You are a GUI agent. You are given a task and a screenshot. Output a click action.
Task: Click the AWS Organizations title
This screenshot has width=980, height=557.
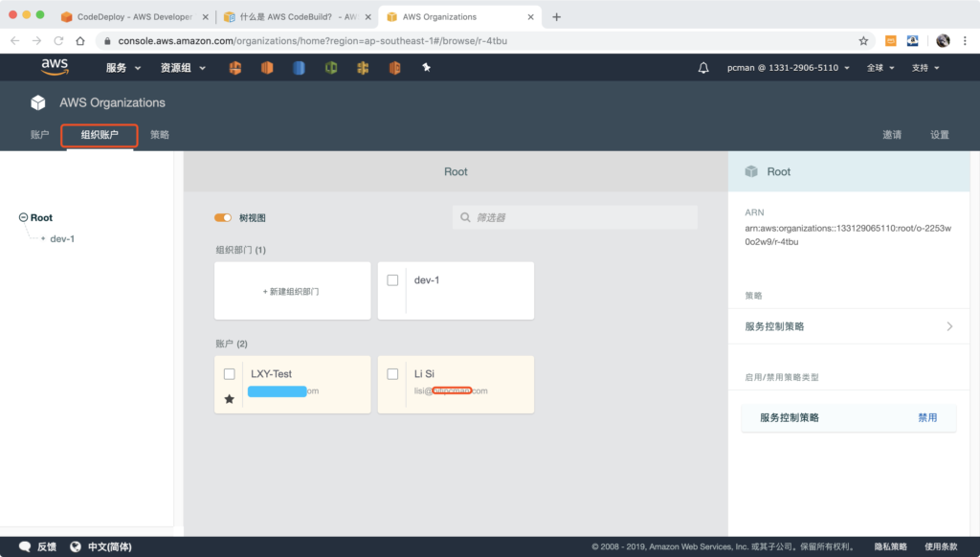pos(113,102)
